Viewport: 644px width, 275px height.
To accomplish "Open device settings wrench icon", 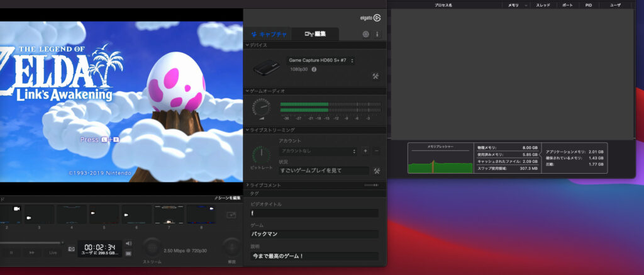I will 375,76.
